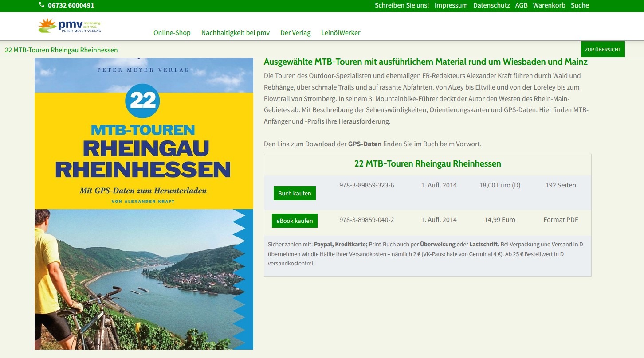Click the price 14,99 Euro
Image resolution: width=644 pixels, height=358 pixels.
(x=500, y=220)
